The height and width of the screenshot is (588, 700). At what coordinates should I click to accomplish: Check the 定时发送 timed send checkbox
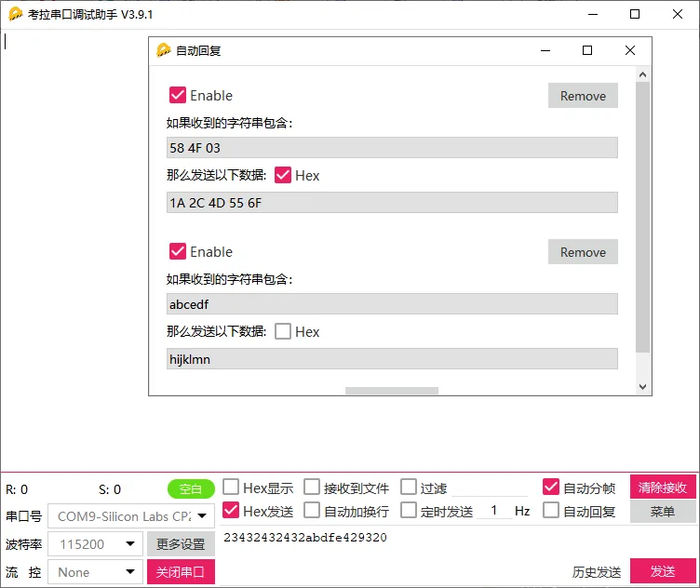point(409,510)
